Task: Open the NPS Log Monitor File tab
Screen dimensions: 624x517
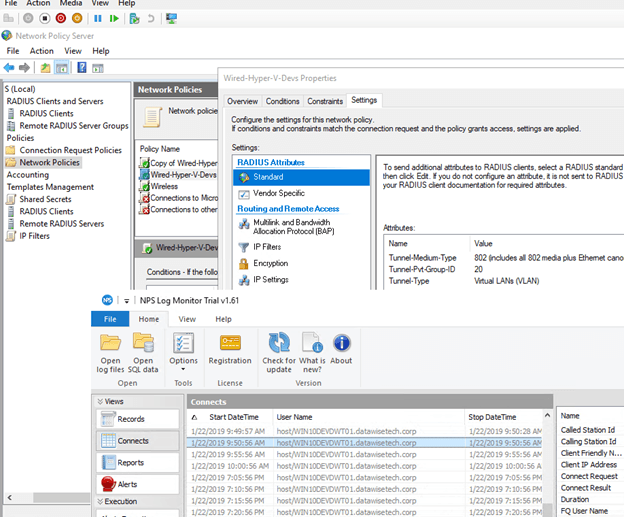Action: [110, 319]
